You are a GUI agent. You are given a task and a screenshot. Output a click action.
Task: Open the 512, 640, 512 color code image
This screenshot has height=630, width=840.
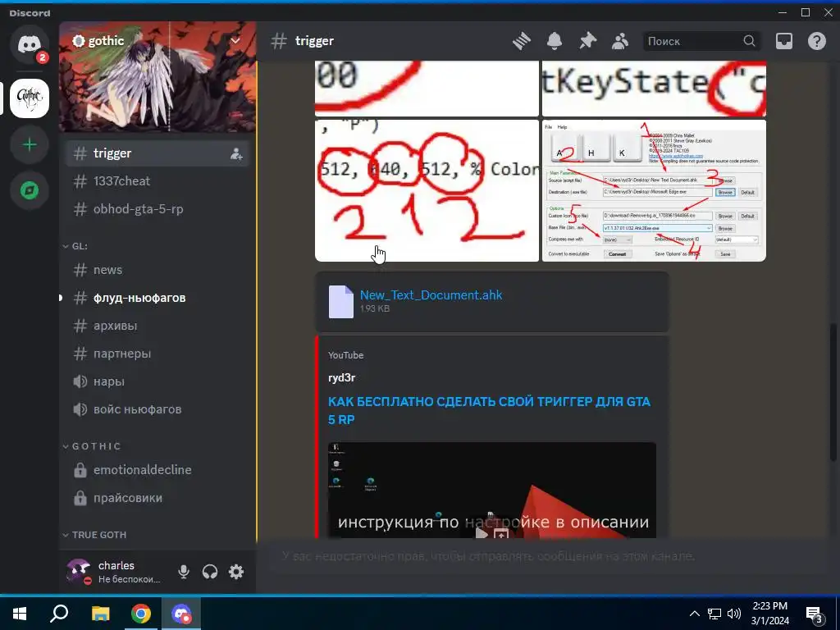427,190
